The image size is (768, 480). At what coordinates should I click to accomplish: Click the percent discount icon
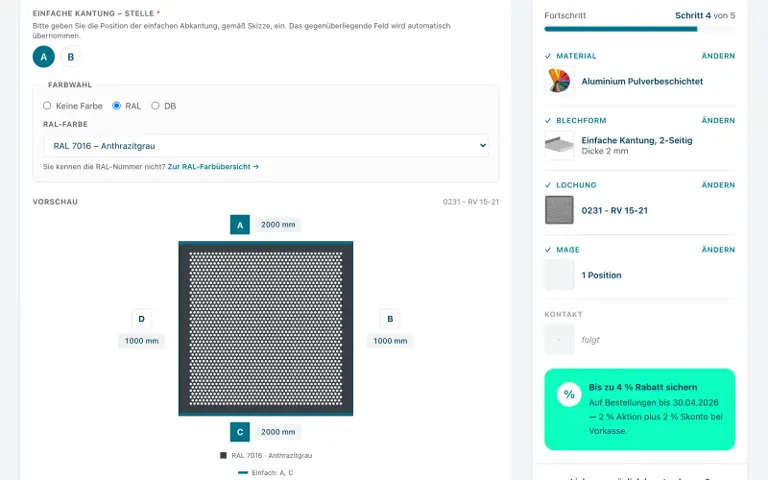pos(569,394)
